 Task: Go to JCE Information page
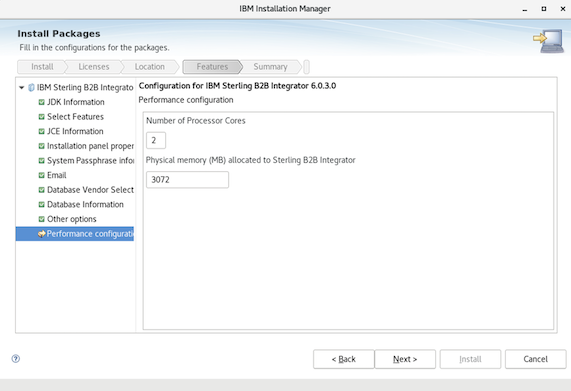coord(75,131)
